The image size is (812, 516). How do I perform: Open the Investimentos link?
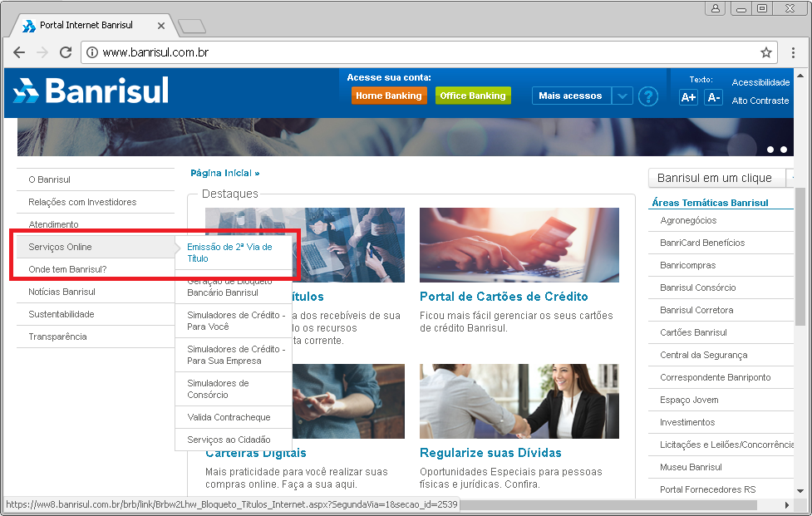(687, 422)
